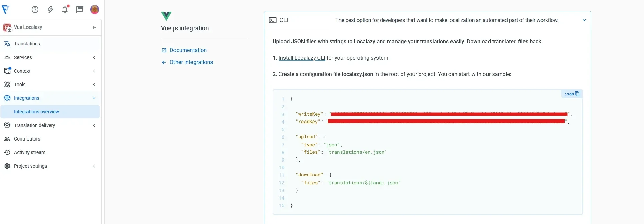Viewport: 644px width, 224px height.
Task: Click the Documentation external-link icon
Action: click(164, 50)
